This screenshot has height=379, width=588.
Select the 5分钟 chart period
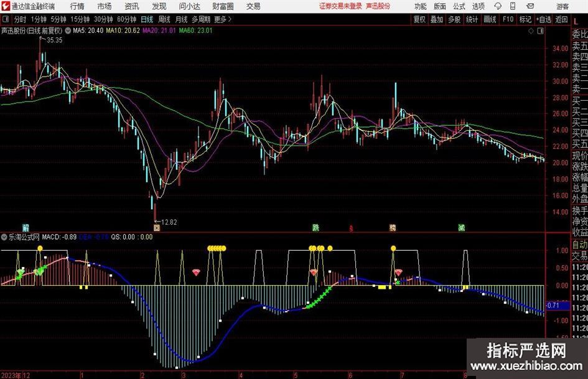pyautogui.click(x=58, y=19)
